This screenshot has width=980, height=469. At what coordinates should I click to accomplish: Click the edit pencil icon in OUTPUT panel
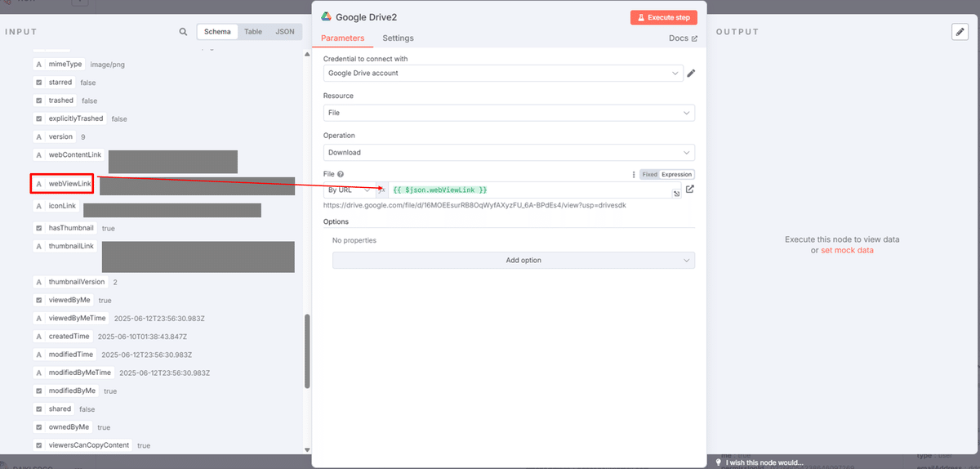pyautogui.click(x=960, y=32)
